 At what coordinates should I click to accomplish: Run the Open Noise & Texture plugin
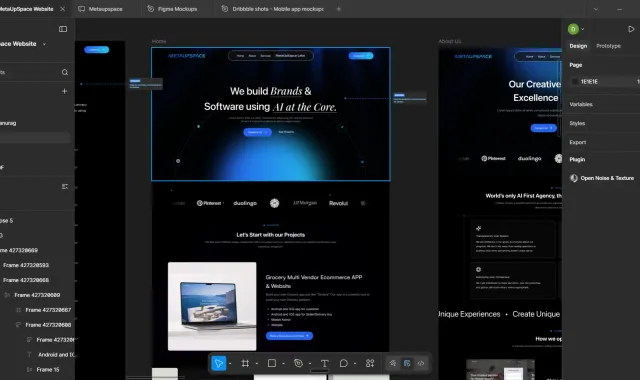[602, 178]
